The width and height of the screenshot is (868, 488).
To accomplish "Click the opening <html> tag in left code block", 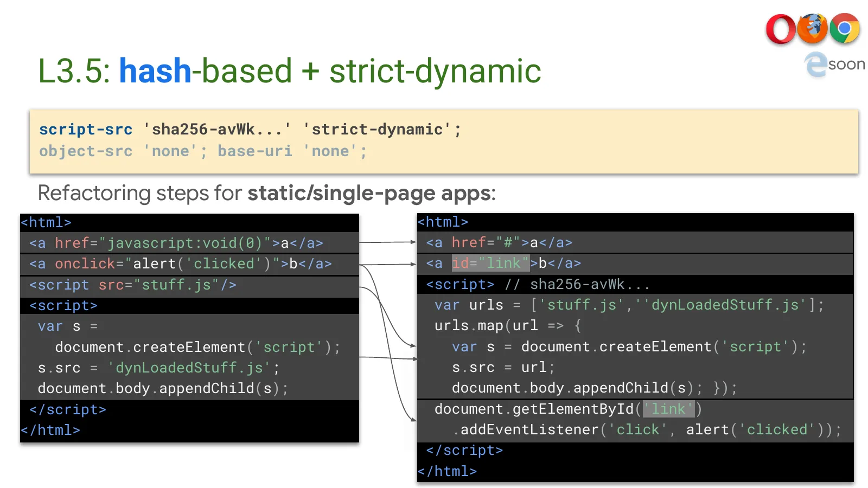I will point(46,223).
